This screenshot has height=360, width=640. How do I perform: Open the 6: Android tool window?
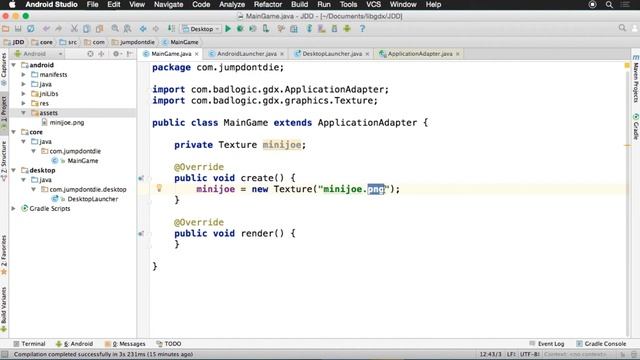point(74,344)
